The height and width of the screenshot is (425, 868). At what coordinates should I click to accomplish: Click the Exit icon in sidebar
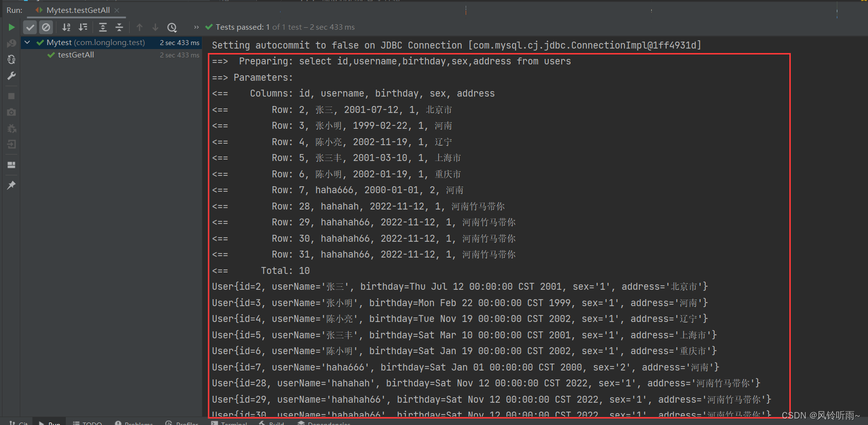[x=11, y=145]
